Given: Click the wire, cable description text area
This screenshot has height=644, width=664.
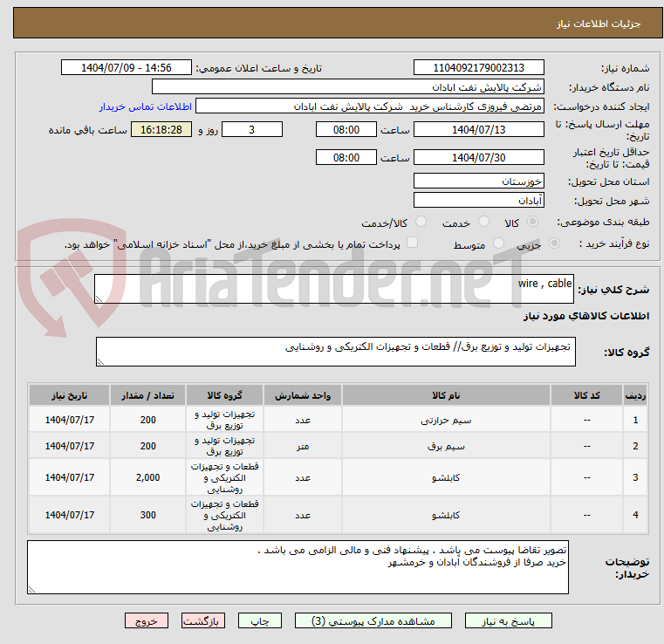Looking at the screenshot, I should tap(333, 289).
